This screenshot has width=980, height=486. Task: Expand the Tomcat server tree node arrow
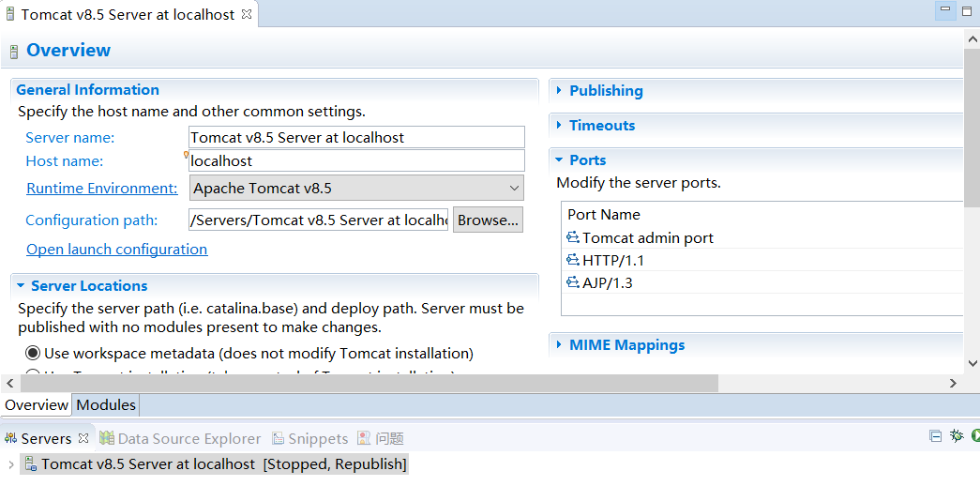pos(10,464)
